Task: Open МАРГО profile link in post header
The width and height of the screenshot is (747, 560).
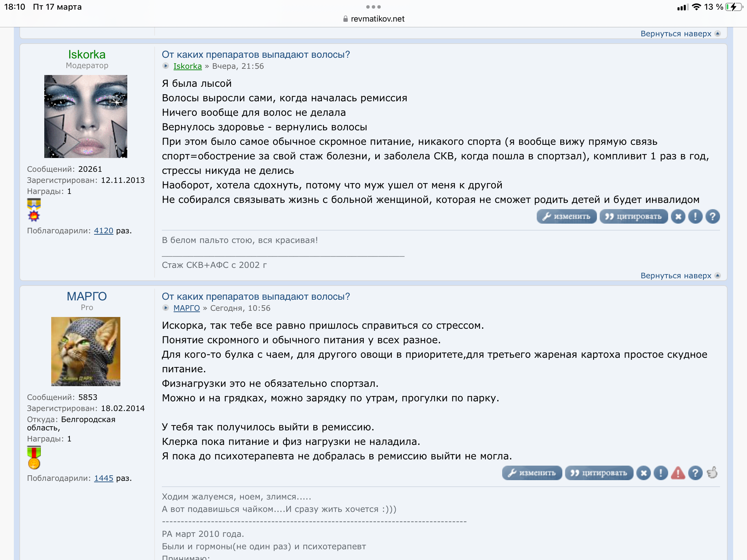Action: (x=187, y=308)
